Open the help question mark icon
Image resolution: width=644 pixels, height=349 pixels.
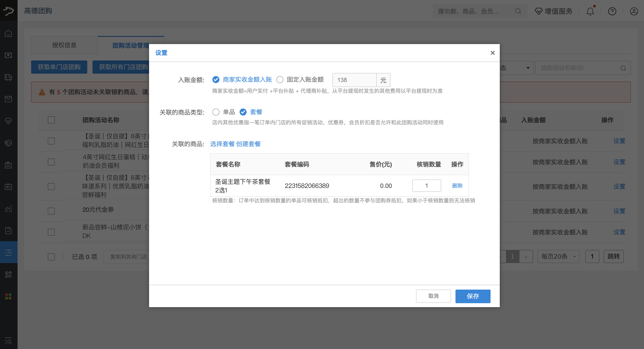point(612,11)
